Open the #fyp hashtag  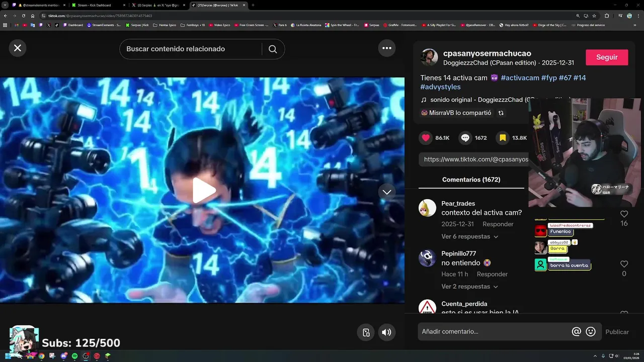point(549,78)
